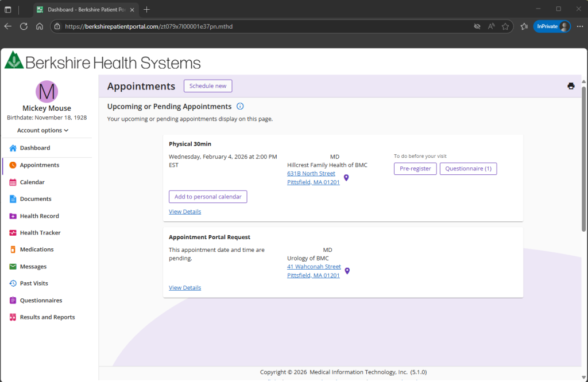Open Results and Reports section
This screenshot has width=588, height=382.
coord(47,317)
